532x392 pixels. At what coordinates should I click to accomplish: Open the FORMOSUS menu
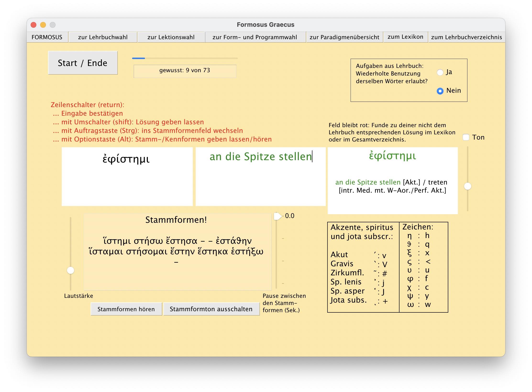tap(47, 37)
